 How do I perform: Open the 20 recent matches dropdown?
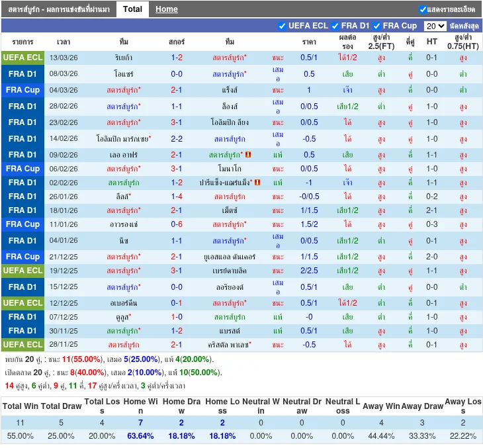(x=435, y=26)
